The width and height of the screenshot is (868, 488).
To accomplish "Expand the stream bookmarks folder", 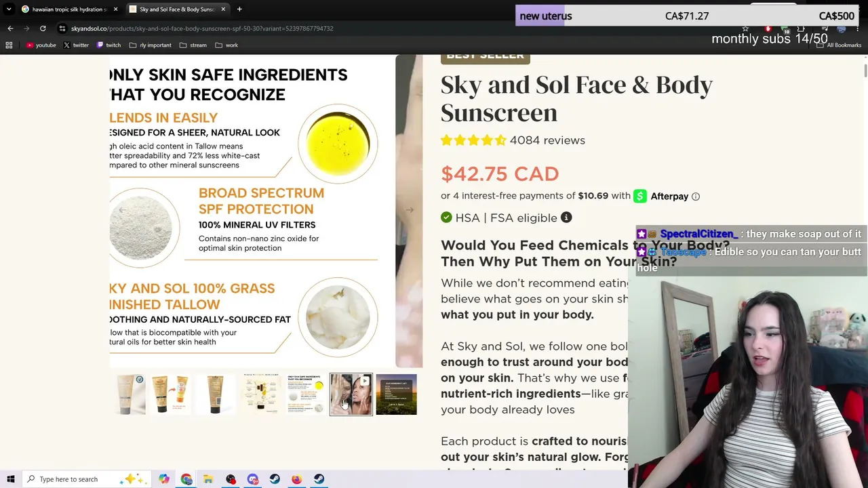I will [x=193, y=45].
